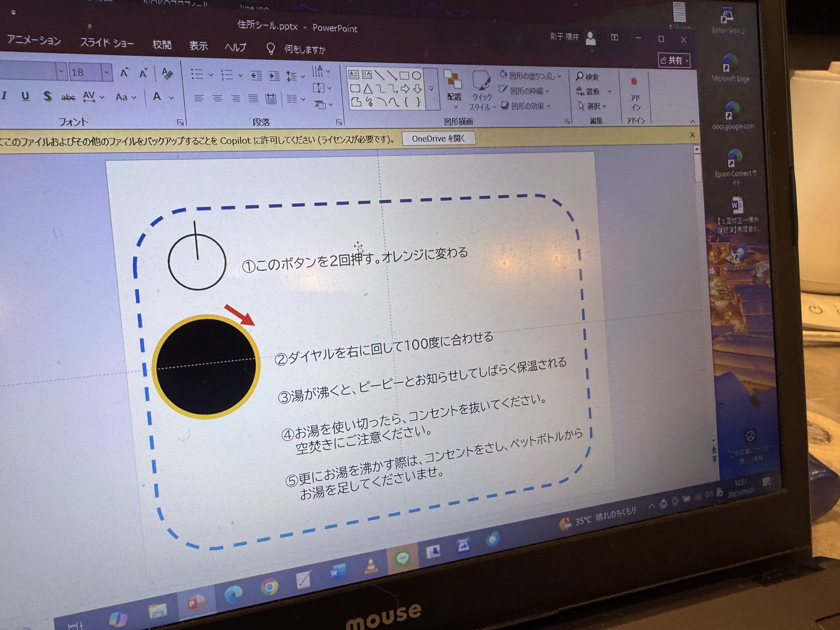The width and height of the screenshot is (840, 630).
Task: Open the 配置 arrange menu
Action: click(x=454, y=90)
